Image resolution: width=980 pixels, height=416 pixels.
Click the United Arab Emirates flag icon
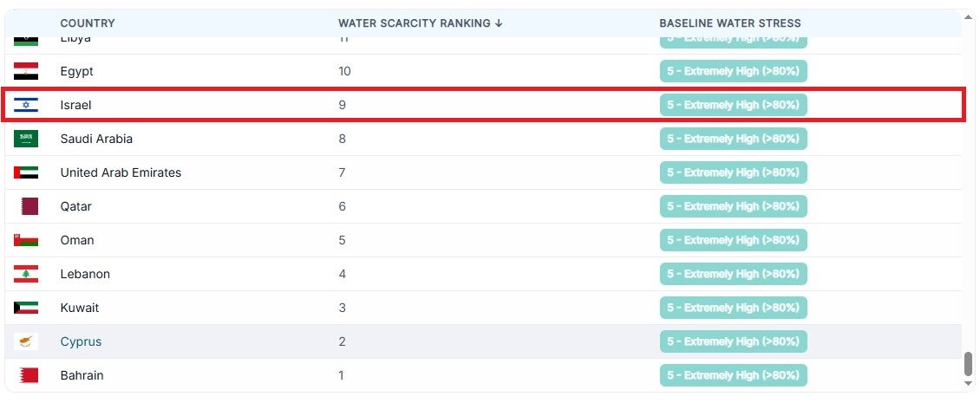coord(26,172)
